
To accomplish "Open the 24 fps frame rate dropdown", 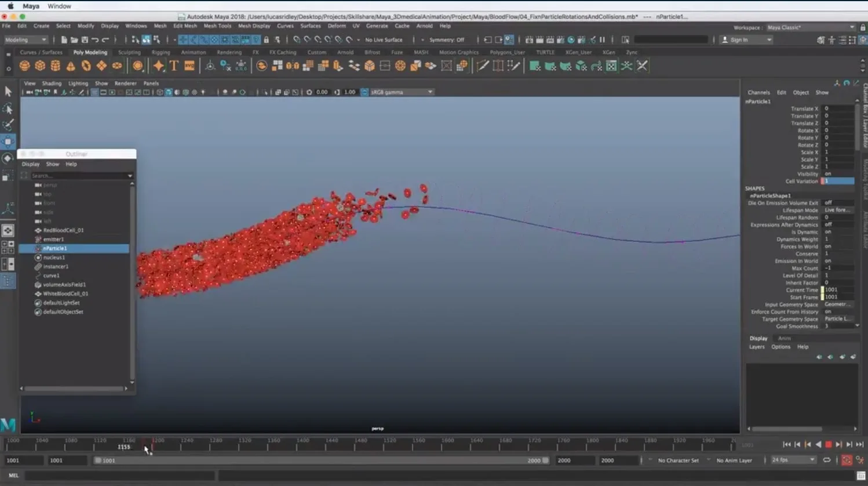I will pos(793,460).
